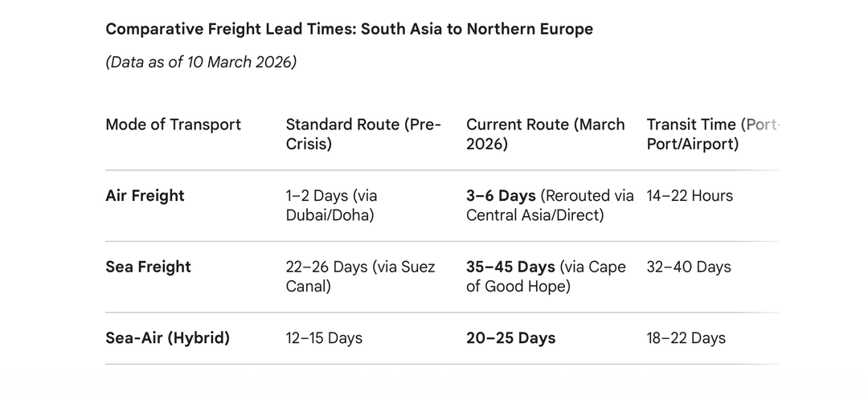Viewport: 868px width, 396px height.
Task: Click the '22–26 Days (via Suez' text
Action: click(360, 267)
